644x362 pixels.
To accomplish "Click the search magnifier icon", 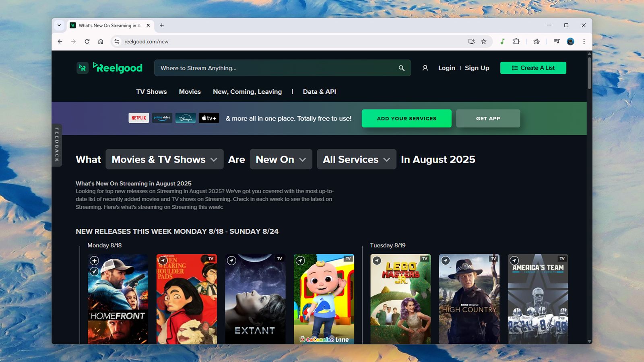I will click(x=401, y=68).
